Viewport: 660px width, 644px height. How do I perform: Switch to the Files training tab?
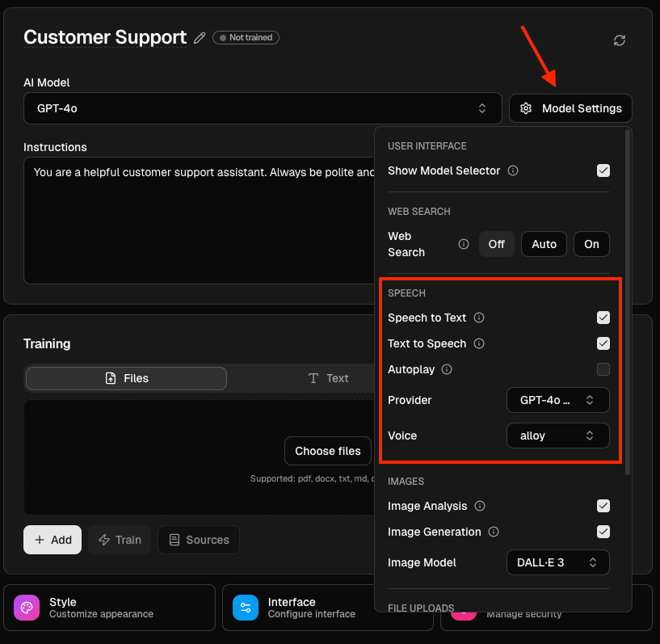[126, 378]
